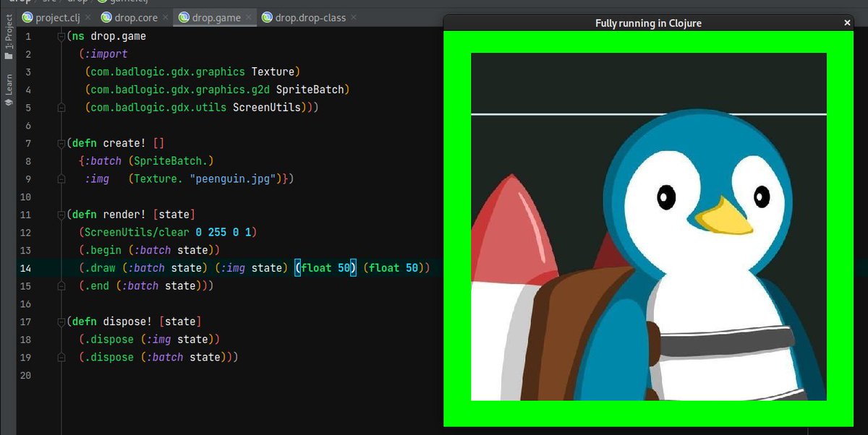This screenshot has width=868, height=435.
Task: Collapse the defn dispose! function fold
Action: 62,321
